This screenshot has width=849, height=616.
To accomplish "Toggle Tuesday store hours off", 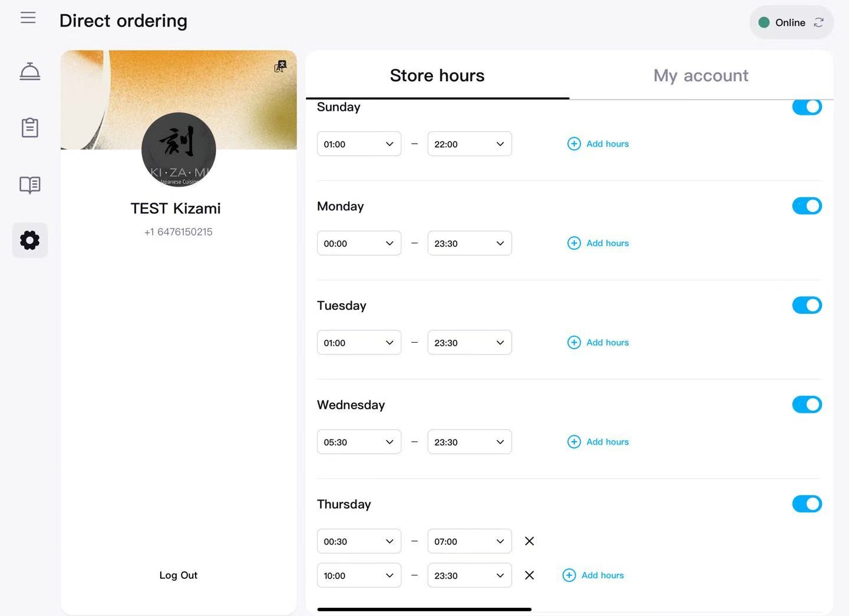I will pos(807,305).
